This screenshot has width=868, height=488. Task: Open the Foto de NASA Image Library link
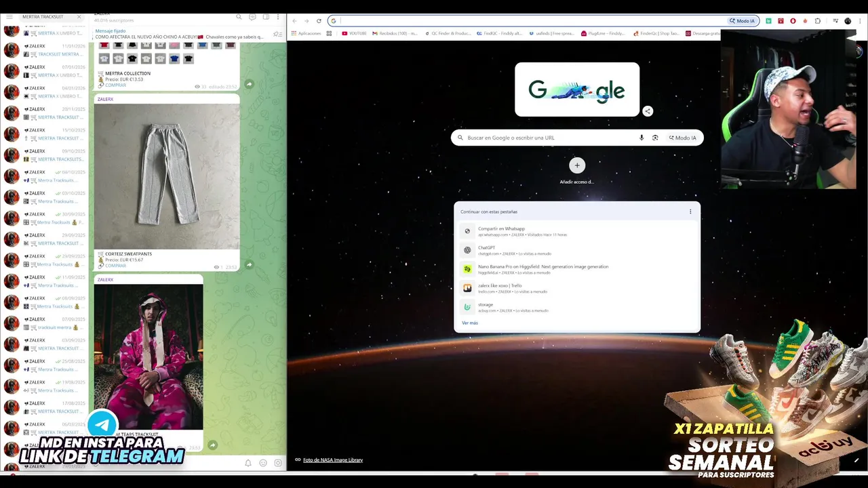pyautogui.click(x=332, y=460)
